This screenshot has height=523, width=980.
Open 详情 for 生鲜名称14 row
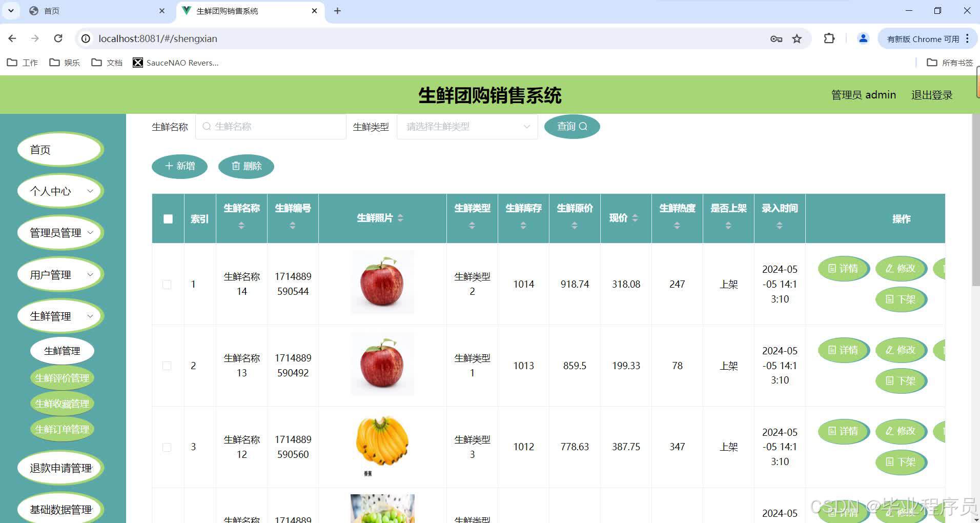(843, 268)
